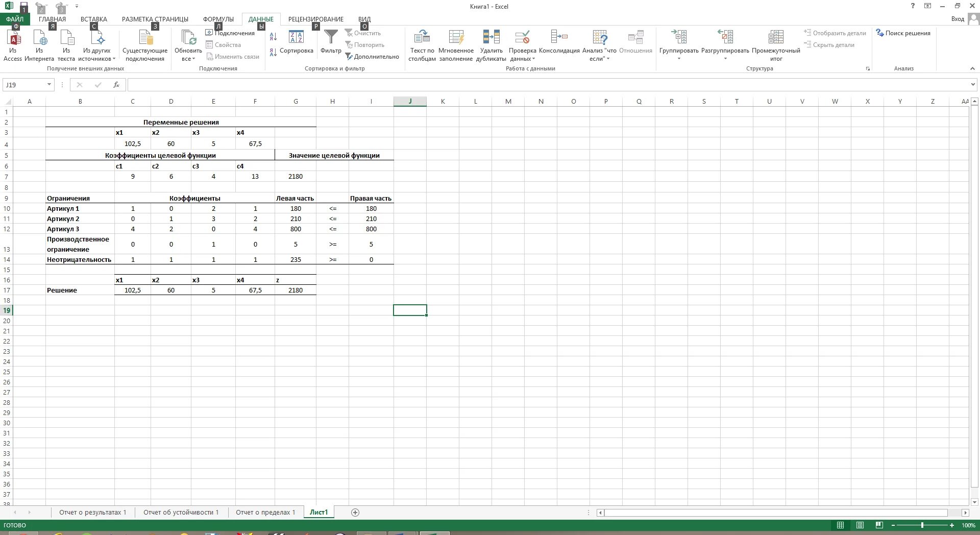Select cell 'Значение целевой функции'
This screenshot has height=535, width=980.
[x=334, y=155]
